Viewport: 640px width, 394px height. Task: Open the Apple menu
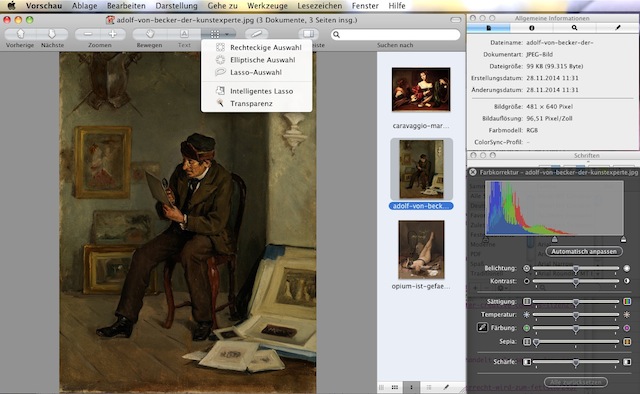point(11,6)
